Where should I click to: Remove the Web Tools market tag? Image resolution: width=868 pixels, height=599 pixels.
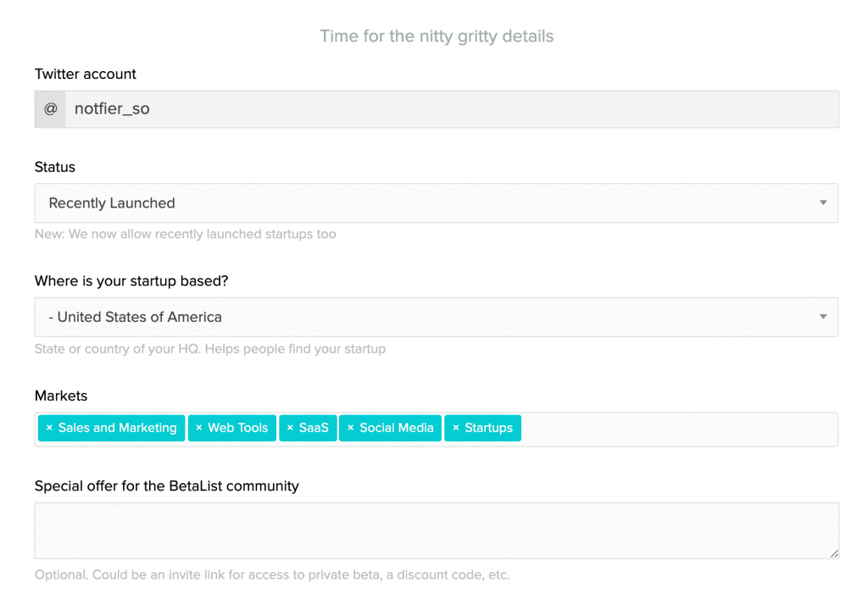point(198,428)
